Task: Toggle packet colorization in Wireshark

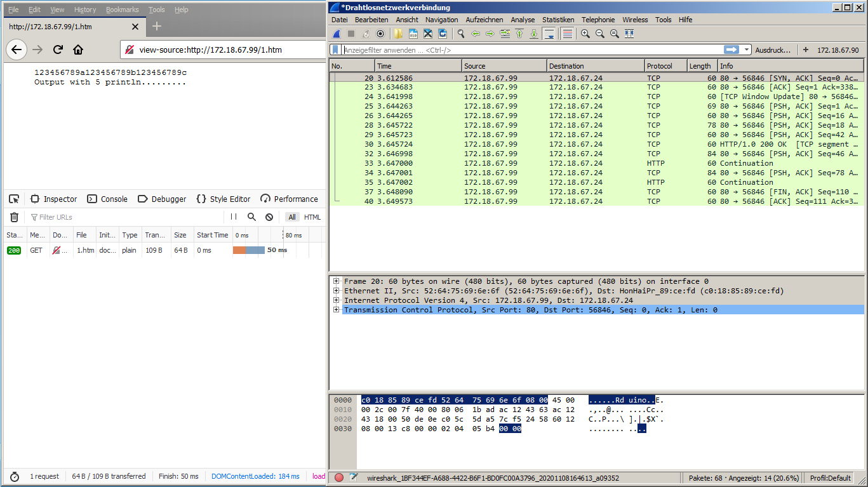Action: (567, 34)
